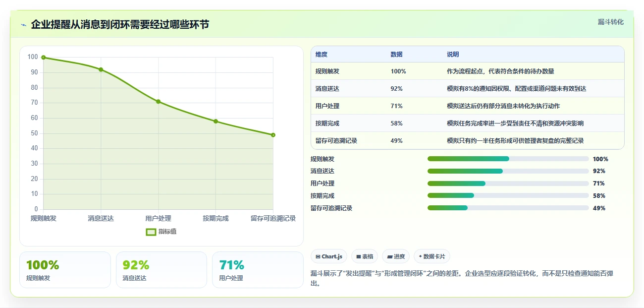
Task: Select the 进度 tag chip
Action: point(396,256)
